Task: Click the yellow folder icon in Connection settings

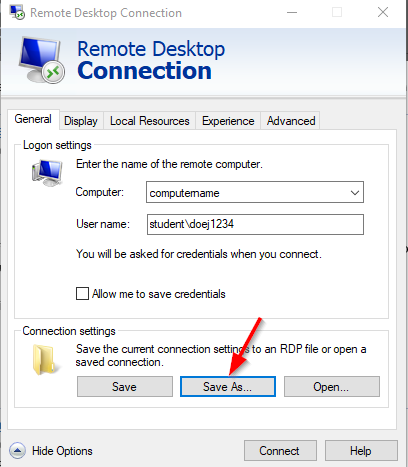Action: pyautogui.click(x=44, y=359)
